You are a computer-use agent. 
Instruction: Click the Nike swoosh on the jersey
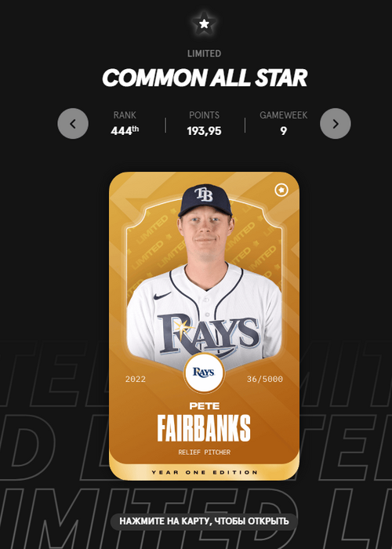(x=162, y=296)
